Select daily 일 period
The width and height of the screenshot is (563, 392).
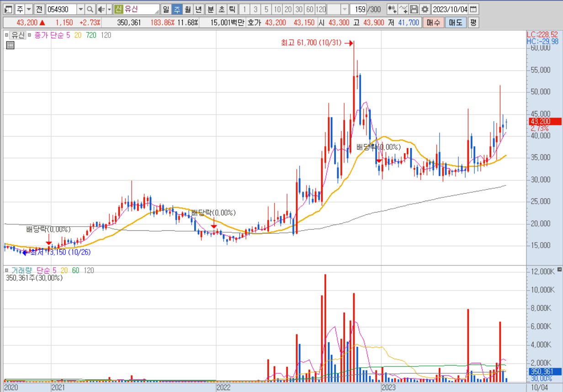click(165, 9)
